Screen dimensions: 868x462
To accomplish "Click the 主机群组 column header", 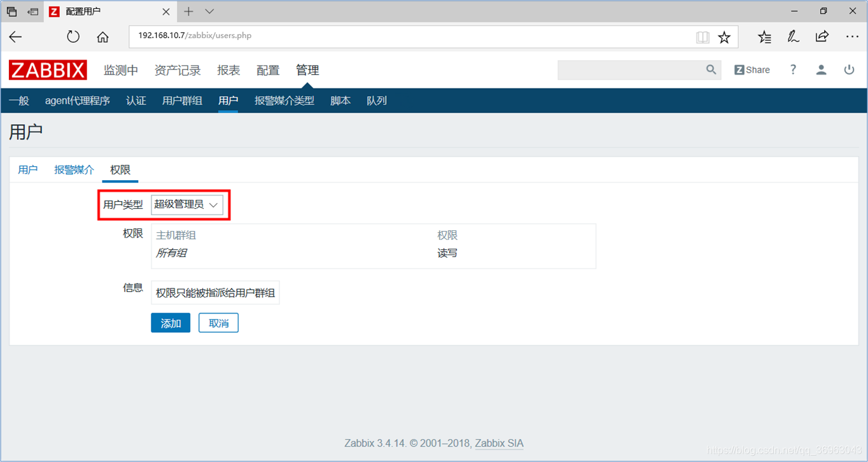I will click(176, 235).
